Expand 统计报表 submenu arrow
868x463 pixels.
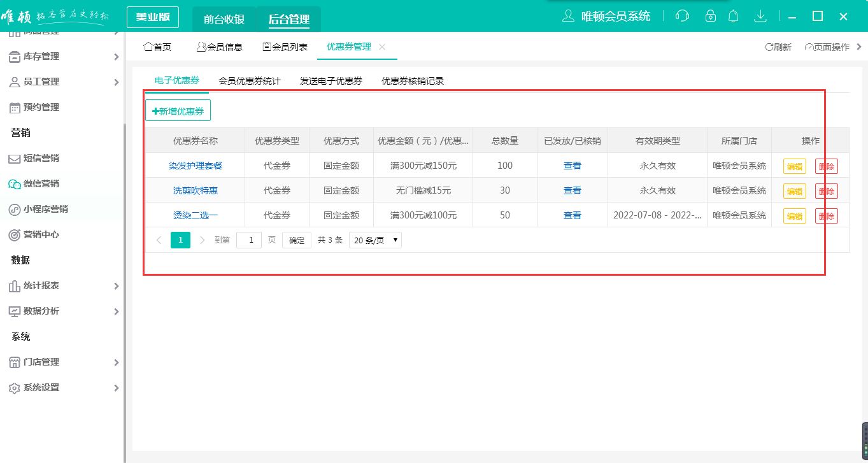tap(116, 286)
